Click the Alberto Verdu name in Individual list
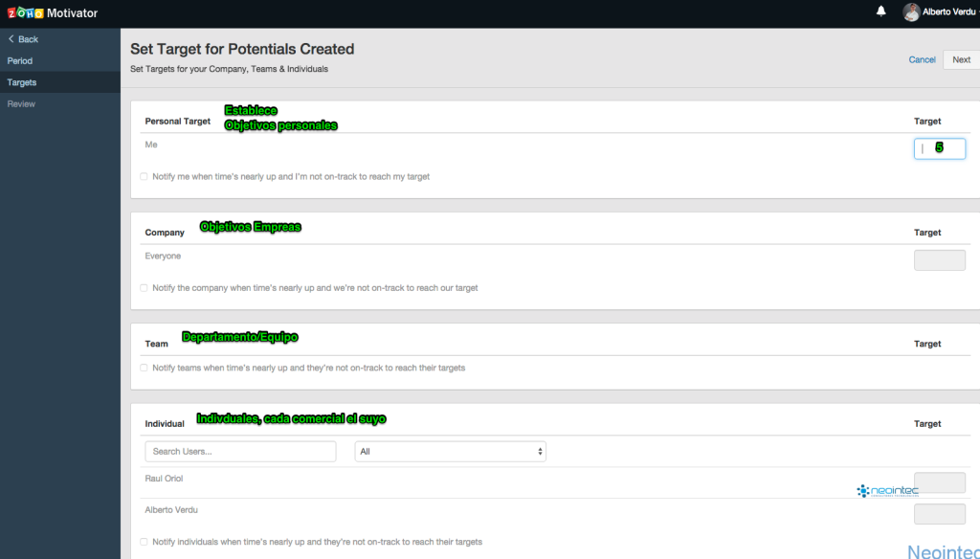Screen dimensions: 980x559 171,509
